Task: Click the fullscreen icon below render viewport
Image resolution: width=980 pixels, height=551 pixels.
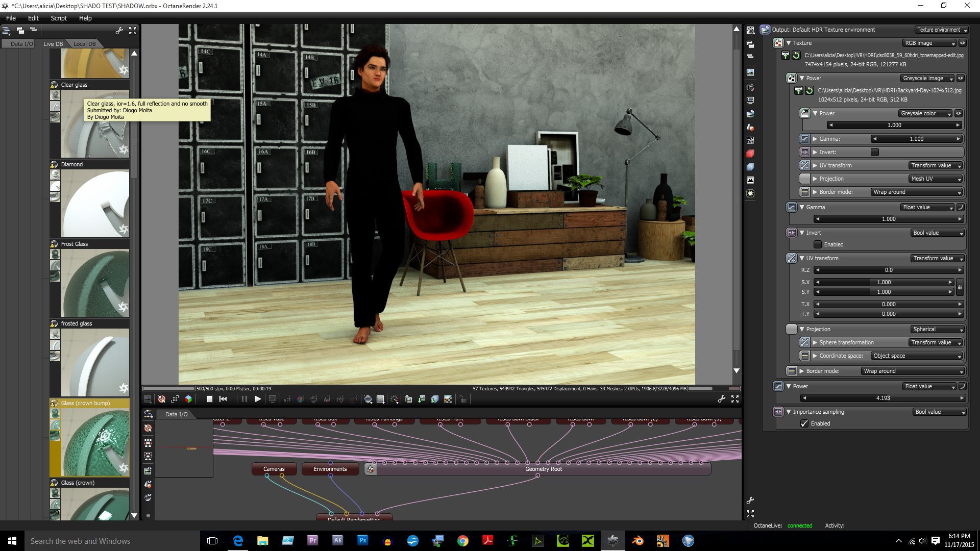Action: click(x=735, y=399)
